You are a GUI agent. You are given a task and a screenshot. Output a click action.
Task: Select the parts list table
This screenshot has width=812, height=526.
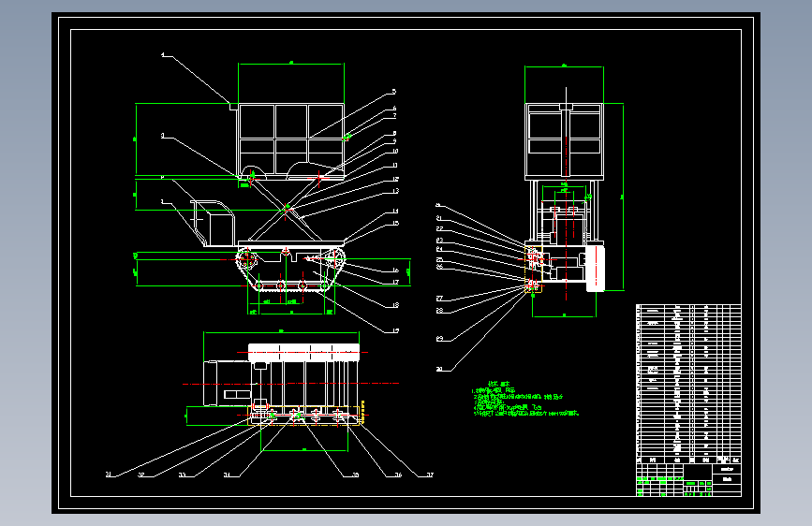click(x=688, y=384)
